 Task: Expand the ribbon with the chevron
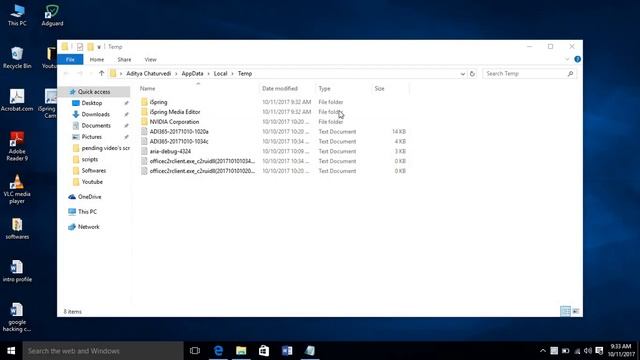tap(567, 59)
